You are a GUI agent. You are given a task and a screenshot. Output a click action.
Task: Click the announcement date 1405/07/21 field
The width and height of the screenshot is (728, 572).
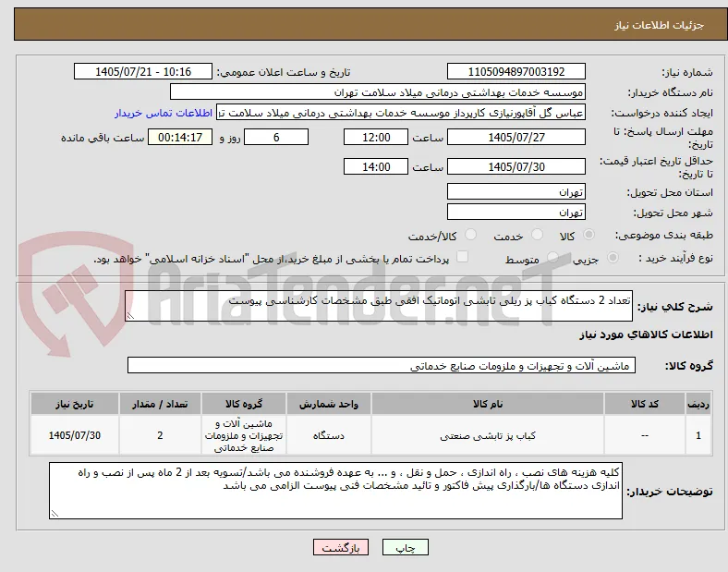143,71
